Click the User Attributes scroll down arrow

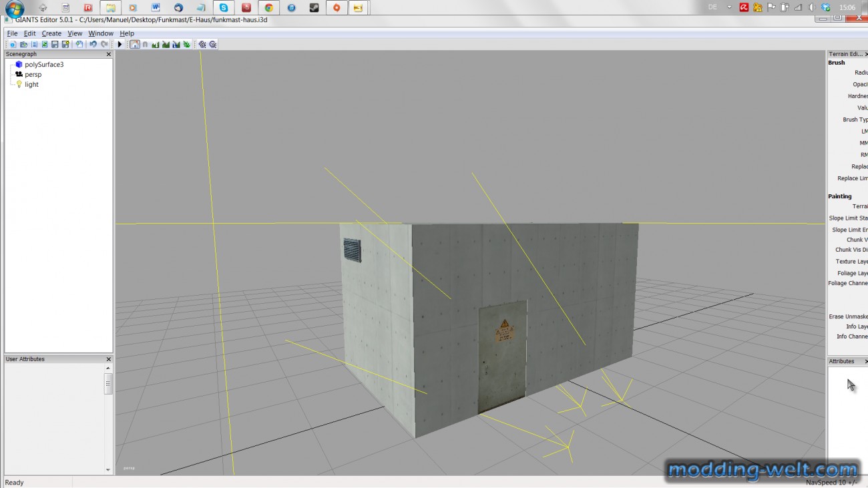click(x=108, y=470)
